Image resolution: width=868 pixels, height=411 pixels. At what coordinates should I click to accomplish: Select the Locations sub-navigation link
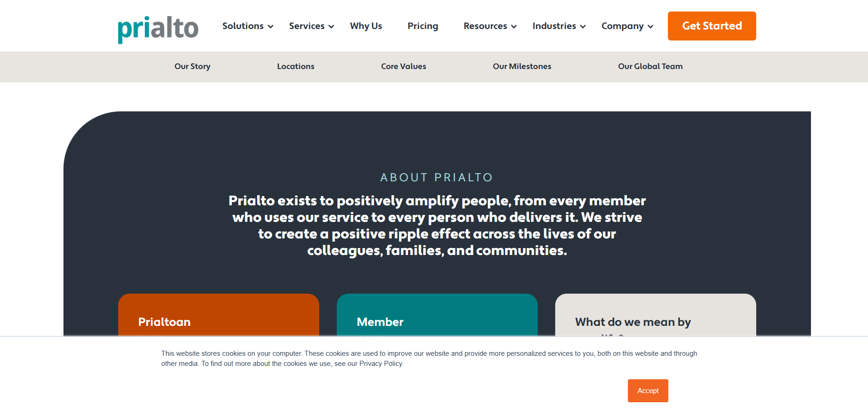coord(295,66)
